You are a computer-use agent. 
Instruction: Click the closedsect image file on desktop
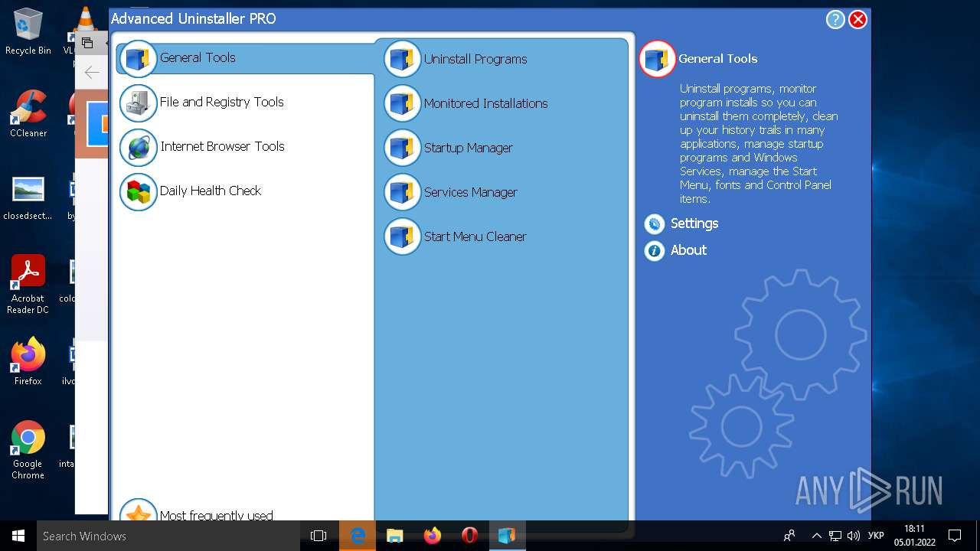[28, 197]
